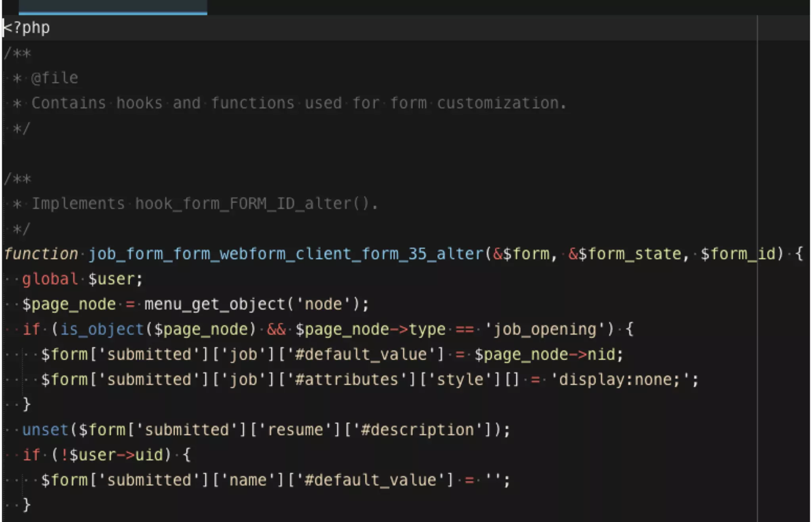This screenshot has width=812, height=522.
Task: Click the 'hook_form_FORM_ID_alter()' comment text
Action: coord(252,204)
